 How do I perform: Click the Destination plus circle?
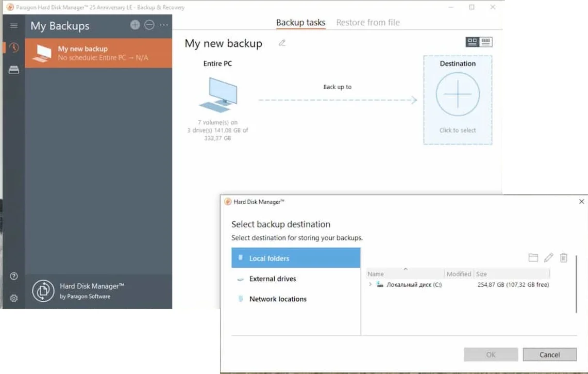point(458,94)
